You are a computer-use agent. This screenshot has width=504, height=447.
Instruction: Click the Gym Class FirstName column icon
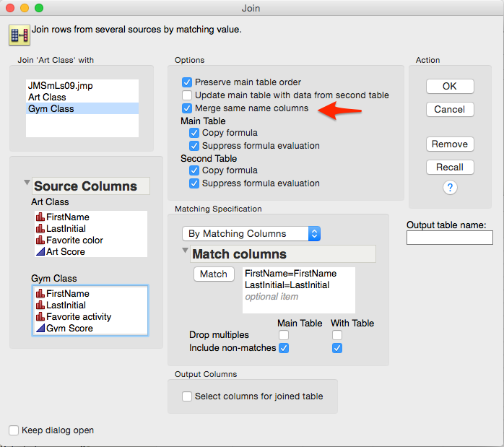coord(40,294)
